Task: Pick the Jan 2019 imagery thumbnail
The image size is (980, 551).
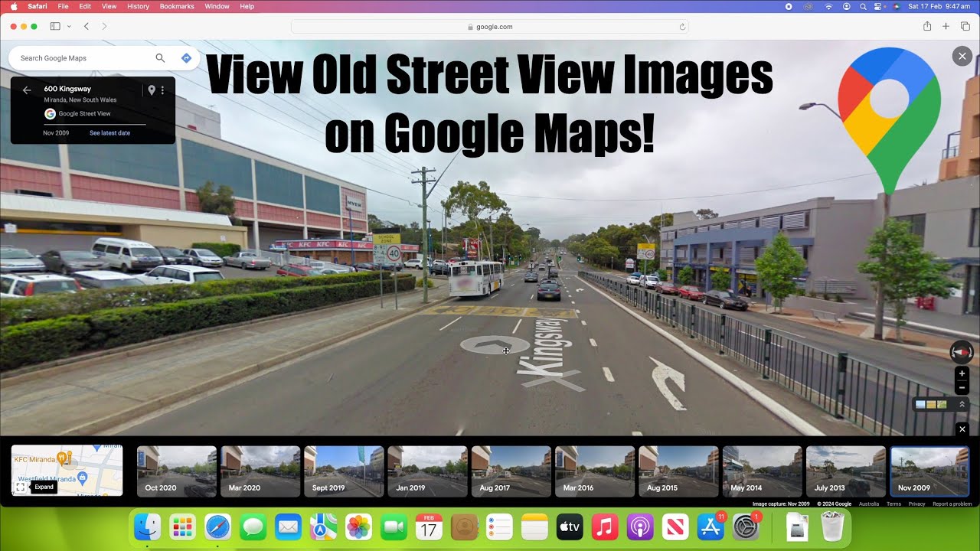Action: coord(427,471)
